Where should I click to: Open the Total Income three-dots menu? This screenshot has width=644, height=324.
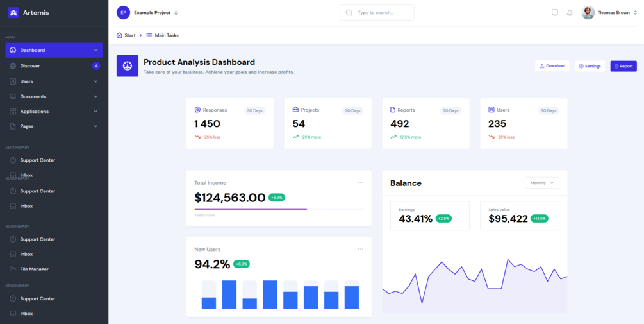(x=361, y=183)
